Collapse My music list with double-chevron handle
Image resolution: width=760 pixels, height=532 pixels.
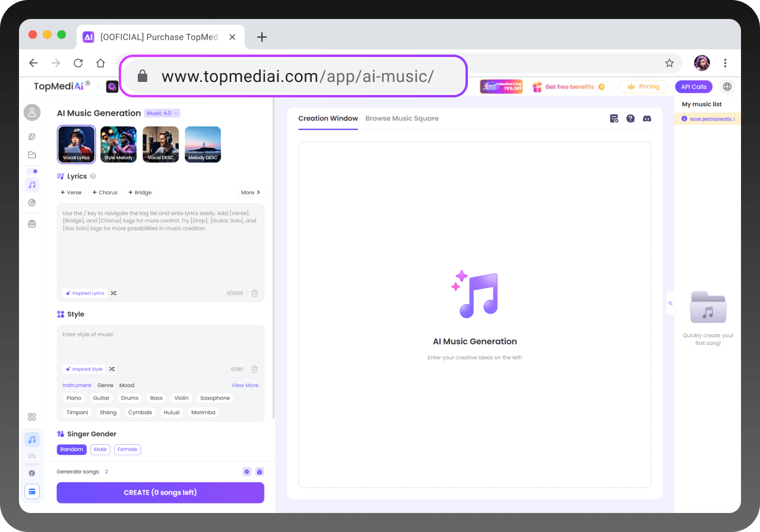pos(670,303)
